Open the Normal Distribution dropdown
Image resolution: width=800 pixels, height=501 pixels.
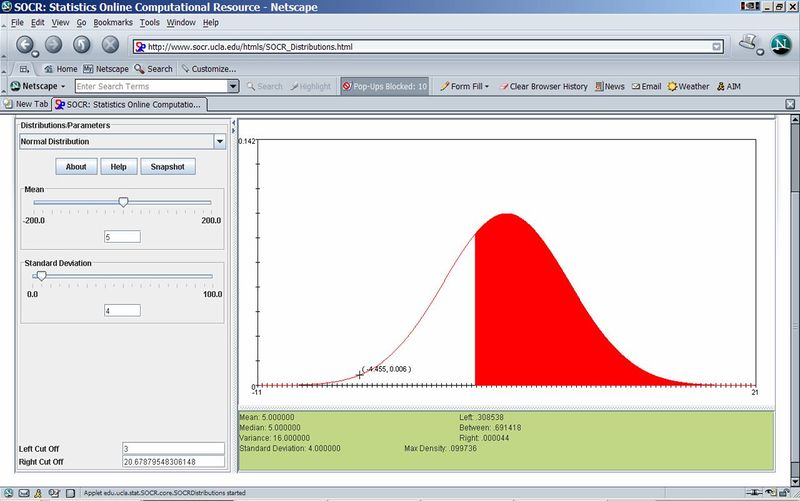219,141
